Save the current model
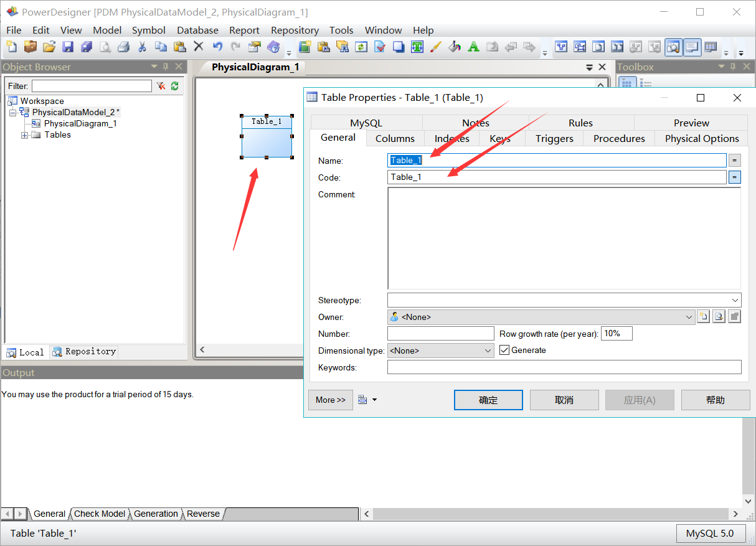This screenshot has width=756, height=546. (69, 47)
